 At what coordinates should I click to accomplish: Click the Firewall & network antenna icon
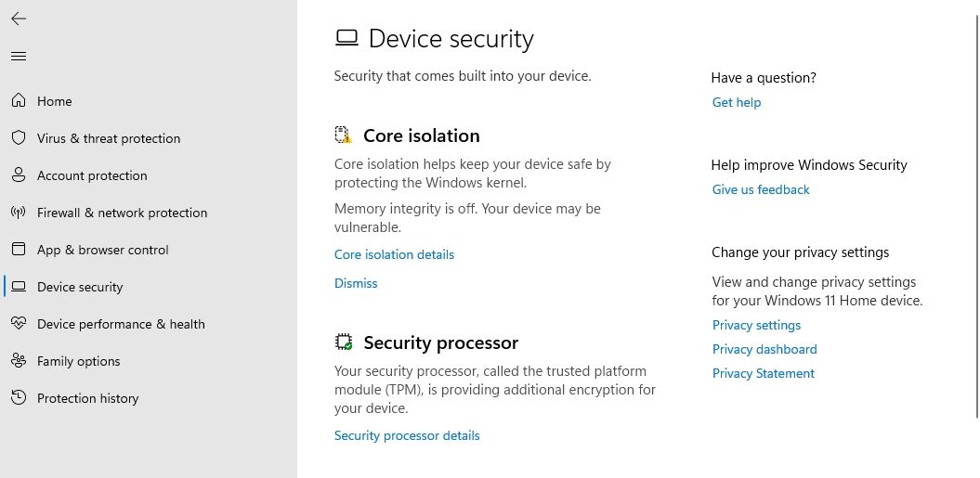19,213
